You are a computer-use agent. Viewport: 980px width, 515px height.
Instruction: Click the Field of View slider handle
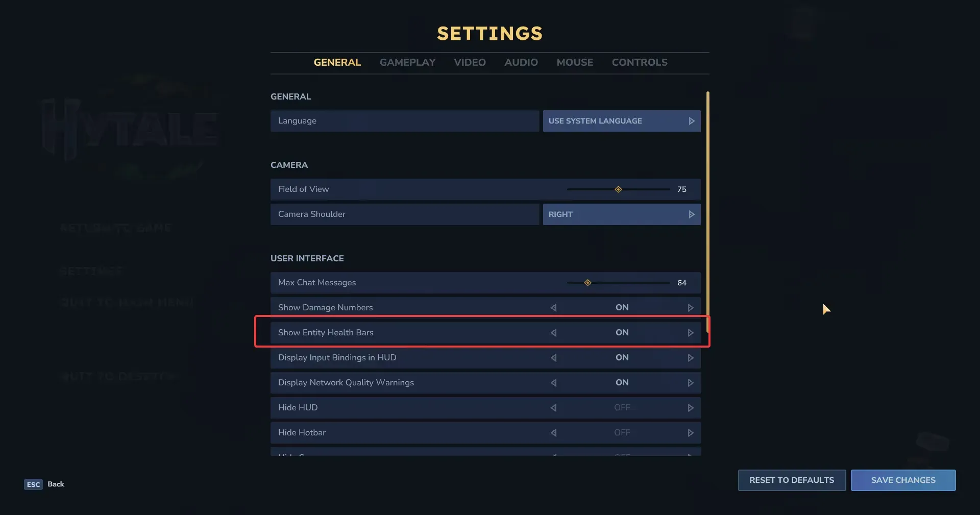pyautogui.click(x=618, y=189)
